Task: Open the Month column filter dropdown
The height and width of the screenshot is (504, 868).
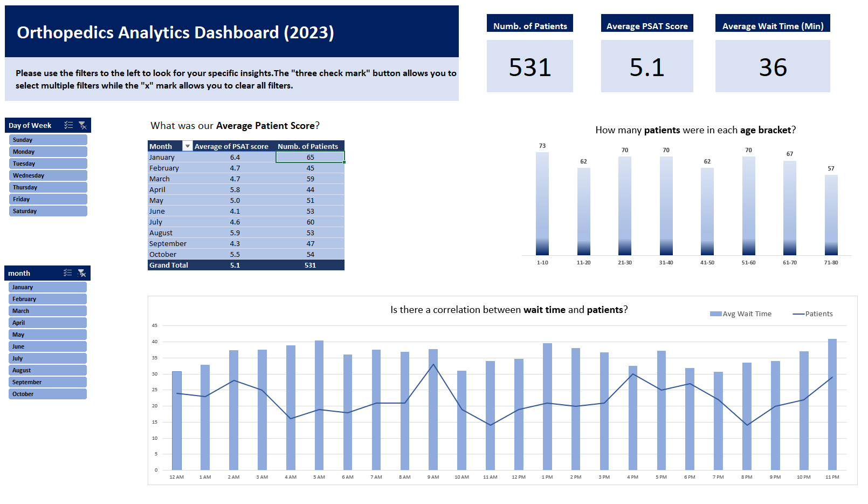Action: point(188,146)
